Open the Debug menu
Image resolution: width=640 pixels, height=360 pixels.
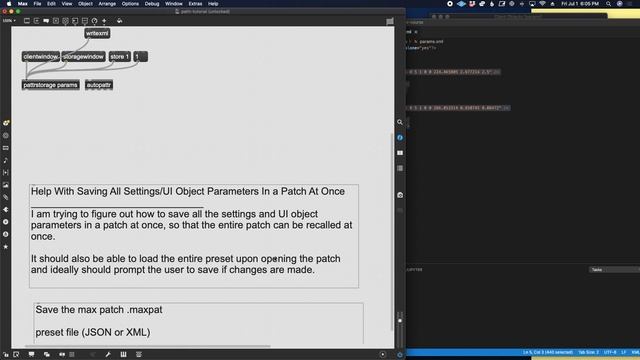pos(152,4)
